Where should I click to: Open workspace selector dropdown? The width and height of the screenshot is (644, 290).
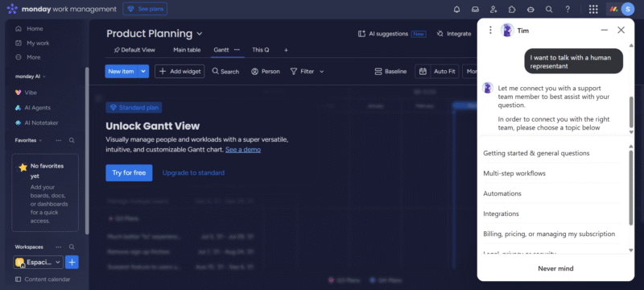pos(38,262)
